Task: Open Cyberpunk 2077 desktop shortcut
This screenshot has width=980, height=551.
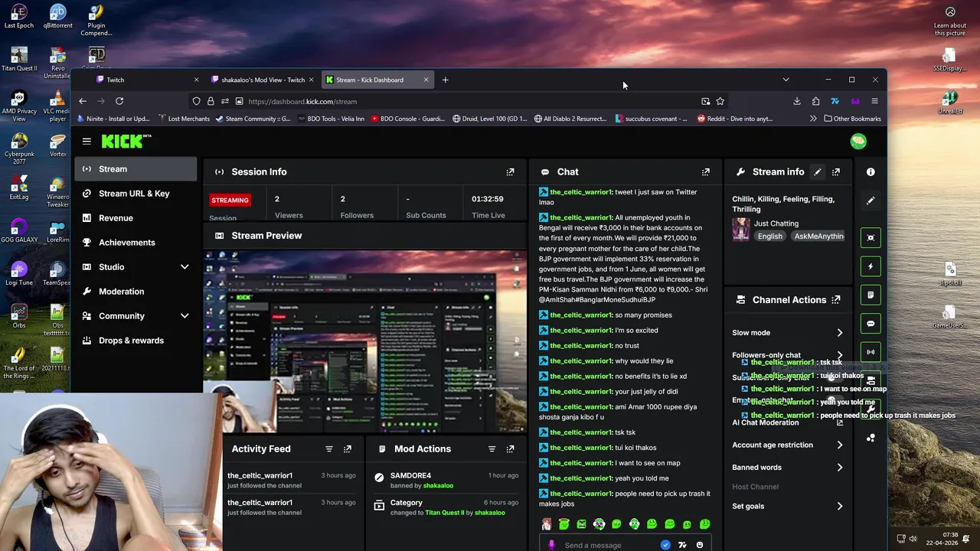Action: (x=19, y=149)
